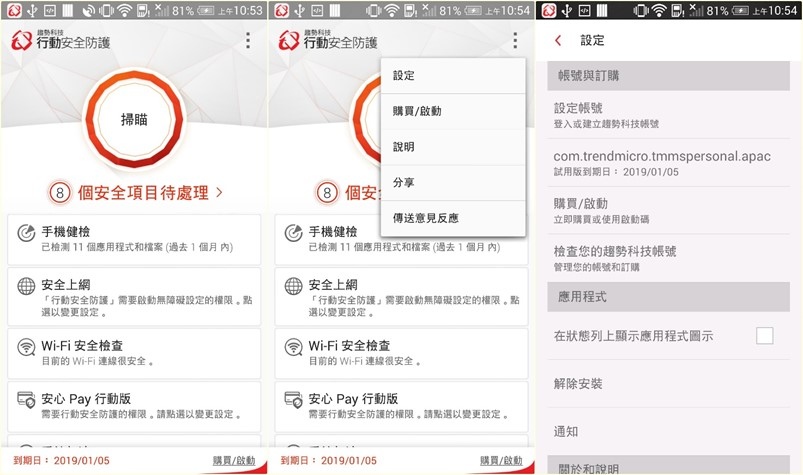Tap the circled 8 badge in middle screen
This screenshot has height=475, width=803.
click(x=327, y=193)
